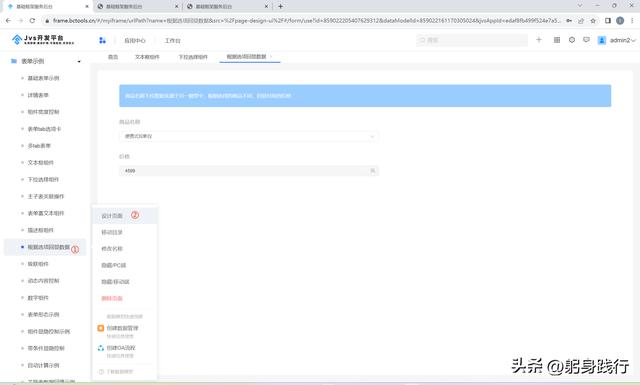
Task: Open 表单富文本组件 in sidebar
Action: click(46, 213)
